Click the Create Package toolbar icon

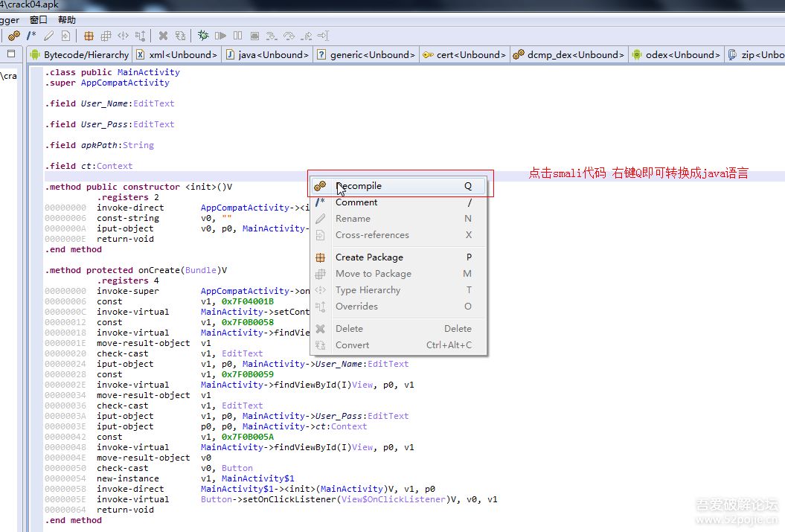[x=89, y=36]
